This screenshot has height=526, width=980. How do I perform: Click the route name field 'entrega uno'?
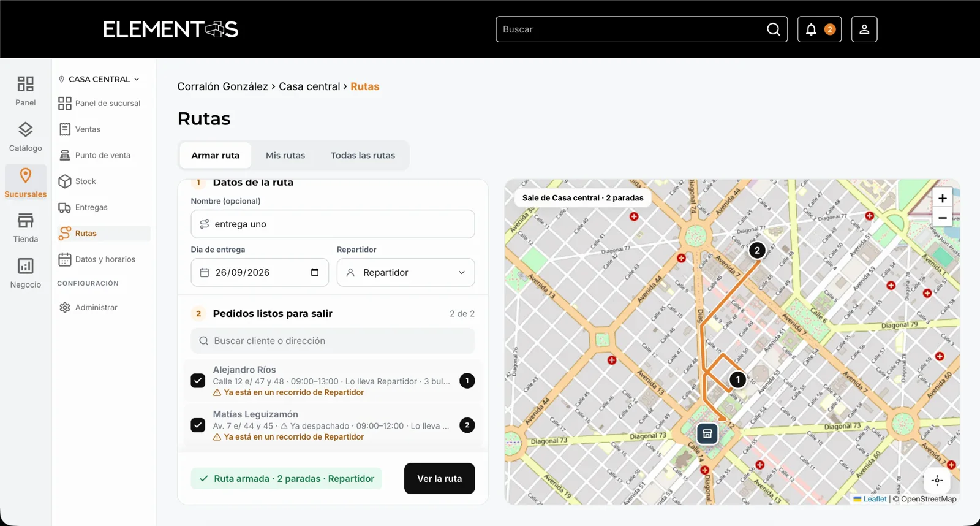pos(333,224)
